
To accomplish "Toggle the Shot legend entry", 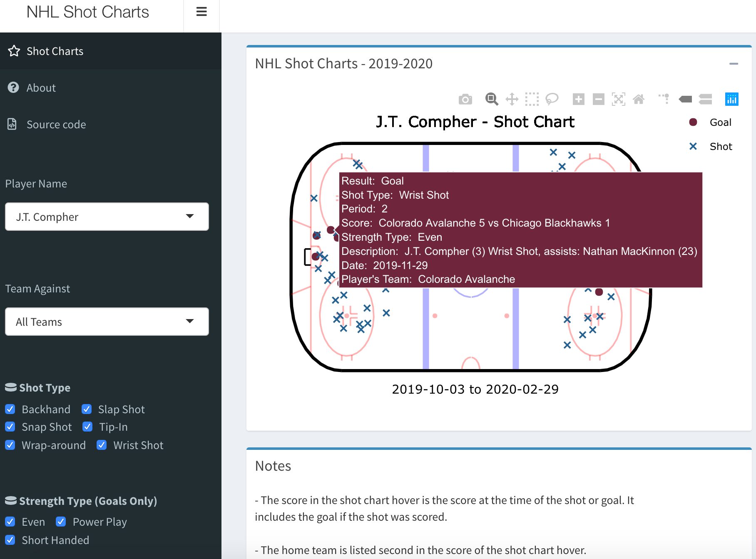I will point(720,147).
